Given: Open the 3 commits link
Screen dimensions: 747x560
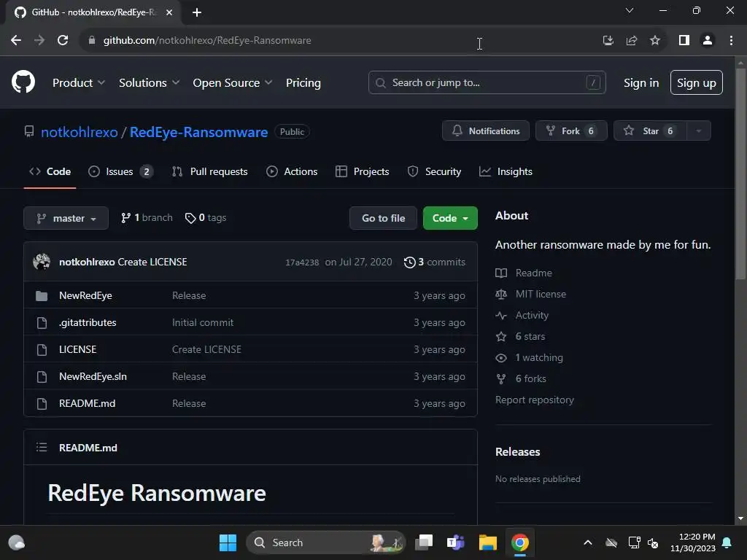Looking at the screenshot, I should tap(435, 262).
